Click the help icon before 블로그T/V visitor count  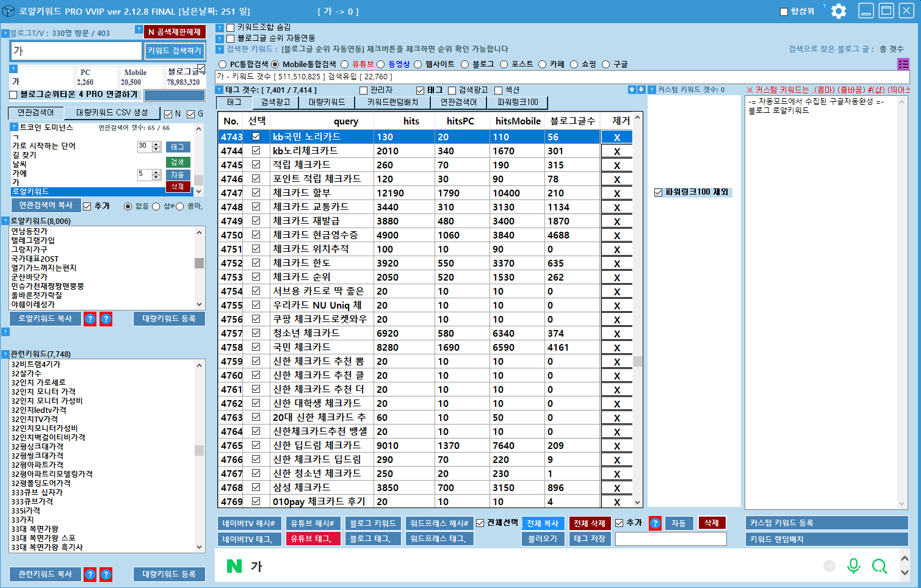5,34
